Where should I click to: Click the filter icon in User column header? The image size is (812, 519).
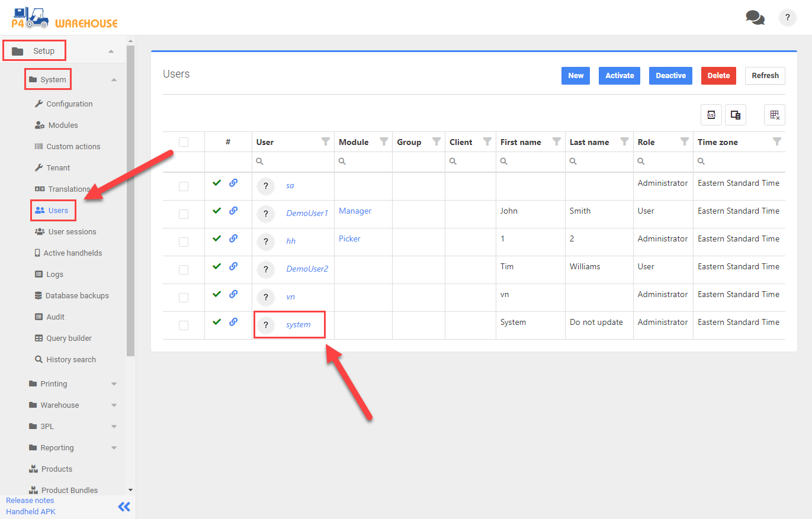[x=325, y=141]
